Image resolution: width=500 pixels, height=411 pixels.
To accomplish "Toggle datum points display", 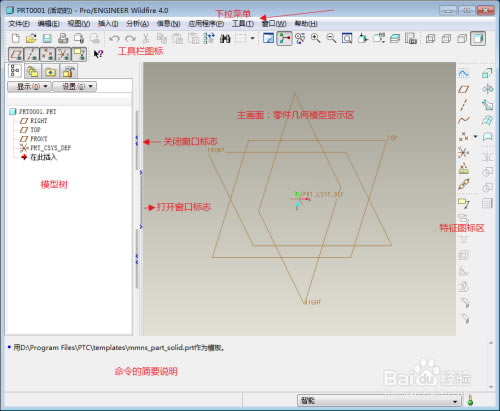I will 48,54.
